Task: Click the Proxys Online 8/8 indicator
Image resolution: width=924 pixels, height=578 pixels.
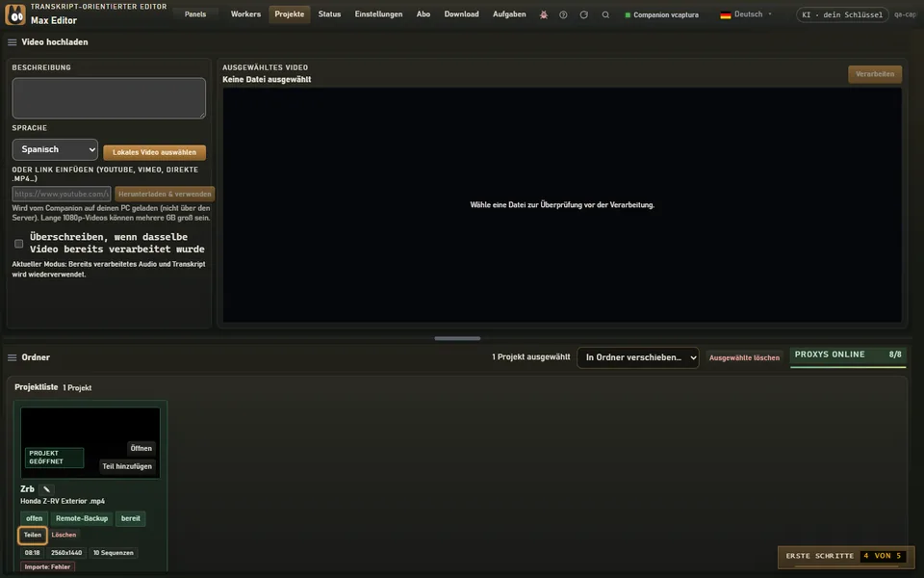Action: coord(847,355)
